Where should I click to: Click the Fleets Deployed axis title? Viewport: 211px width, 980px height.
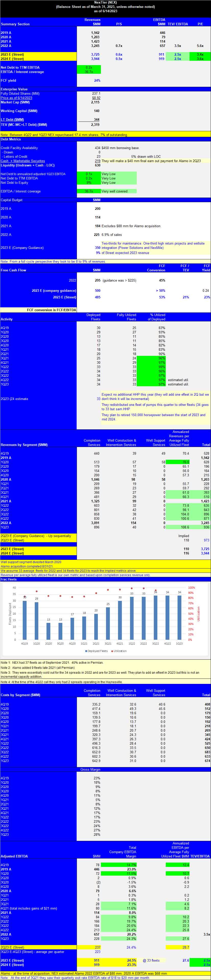coord(10,614)
